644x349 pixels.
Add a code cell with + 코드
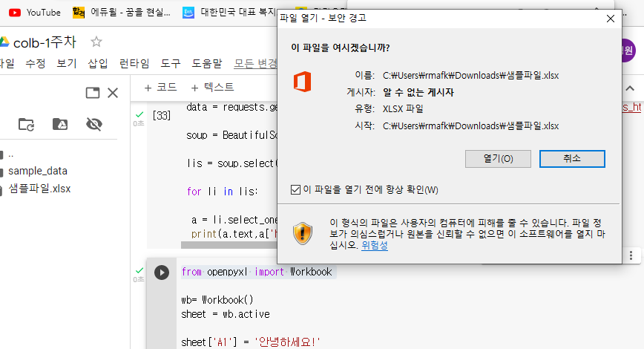160,87
